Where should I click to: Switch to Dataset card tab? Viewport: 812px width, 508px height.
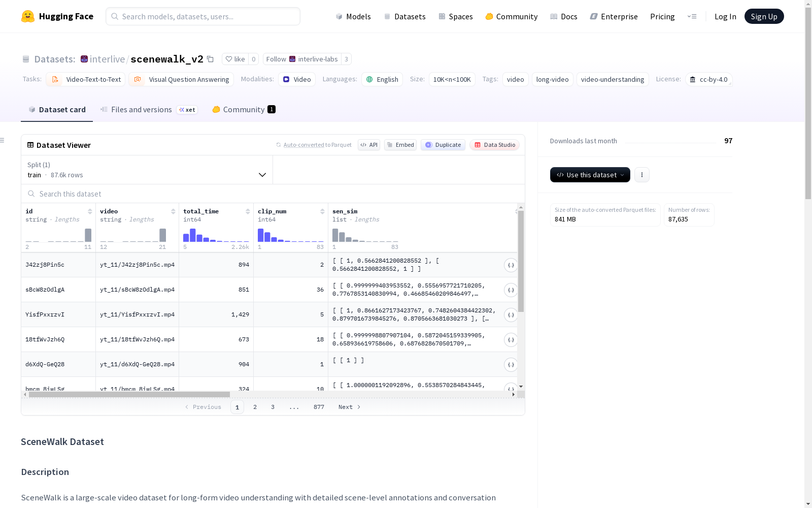57,110
